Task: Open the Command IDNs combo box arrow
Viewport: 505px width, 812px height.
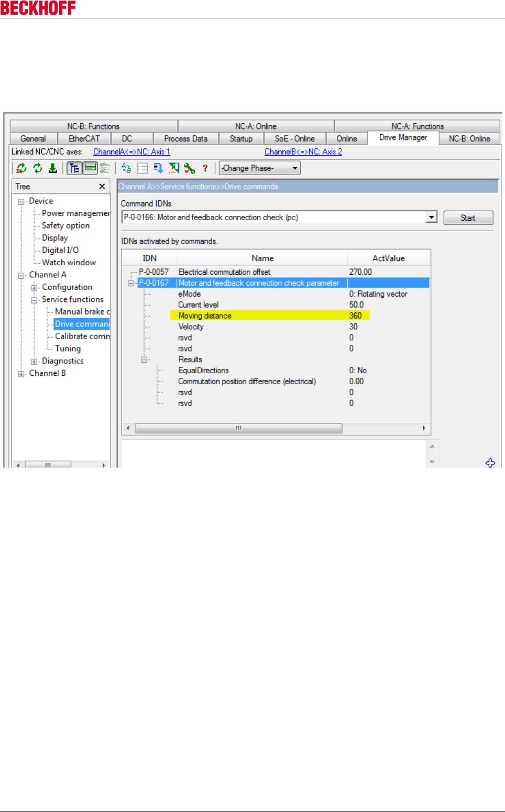Action: [x=432, y=217]
